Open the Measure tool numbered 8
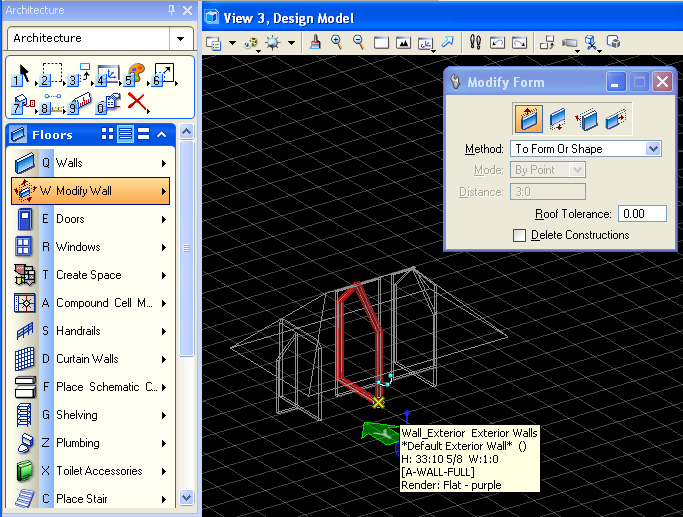The width and height of the screenshot is (683, 517). coord(51,103)
